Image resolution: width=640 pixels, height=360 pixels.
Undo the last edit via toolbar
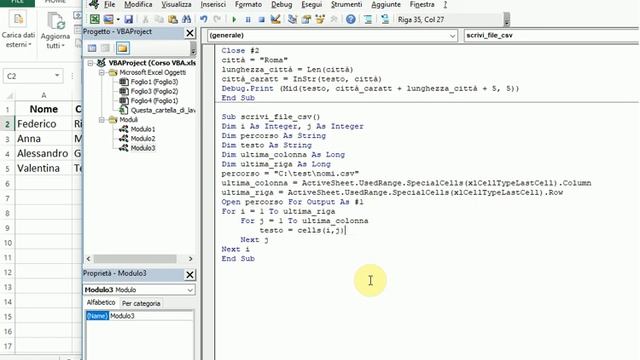(x=204, y=19)
